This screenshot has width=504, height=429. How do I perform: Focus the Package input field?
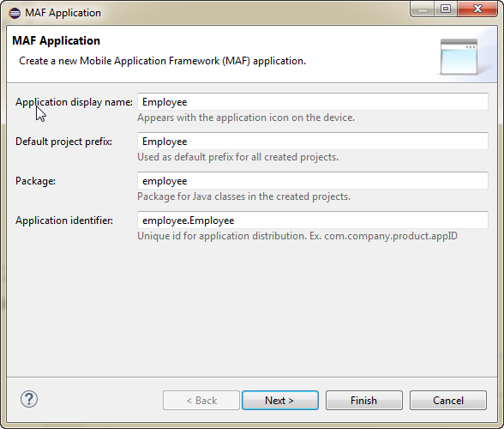[x=313, y=181]
